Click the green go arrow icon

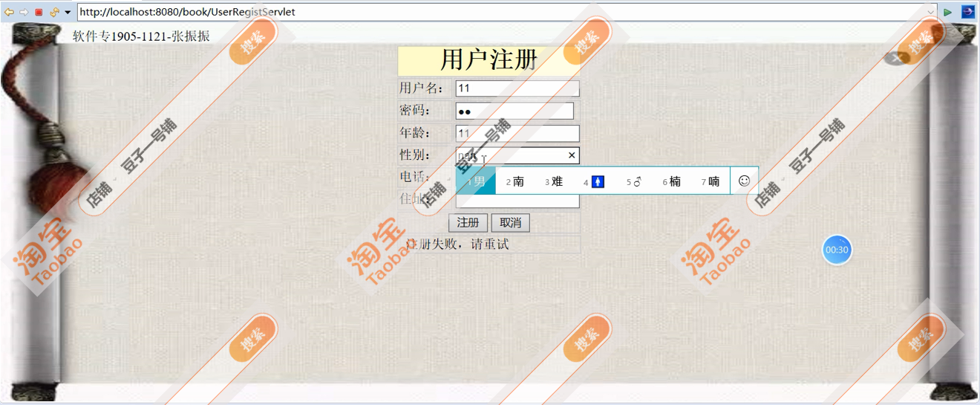pos(948,12)
